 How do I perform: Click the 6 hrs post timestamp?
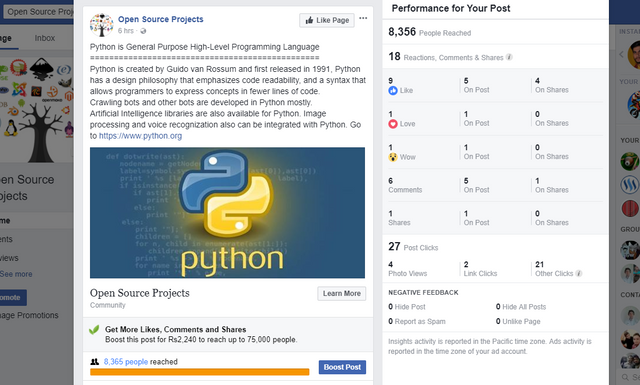[126, 31]
